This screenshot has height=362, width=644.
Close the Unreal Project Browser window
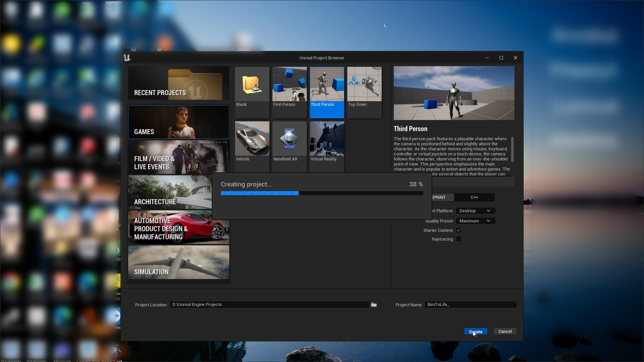pos(516,58)
